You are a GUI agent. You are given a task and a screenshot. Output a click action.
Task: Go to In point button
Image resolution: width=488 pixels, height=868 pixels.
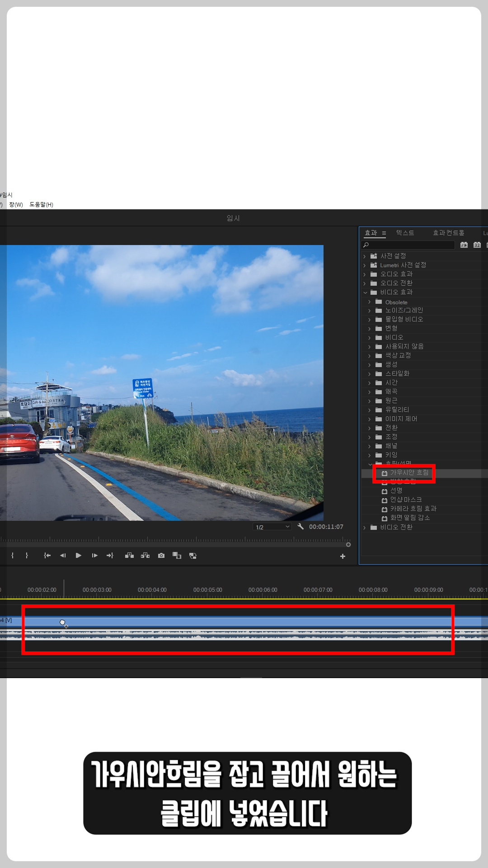point(47,556)
